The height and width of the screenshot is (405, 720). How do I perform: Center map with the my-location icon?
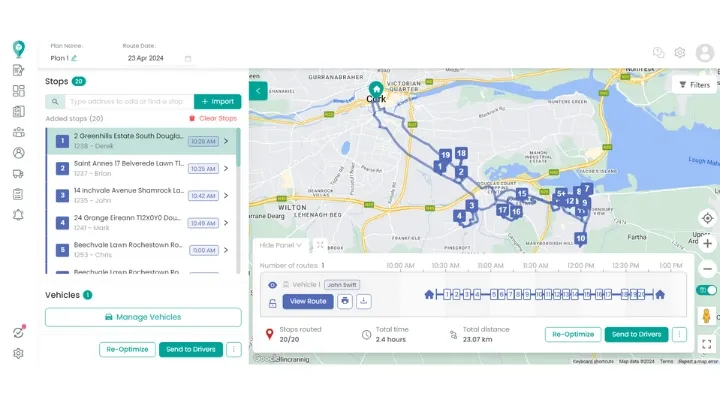(x=707, y=218)
